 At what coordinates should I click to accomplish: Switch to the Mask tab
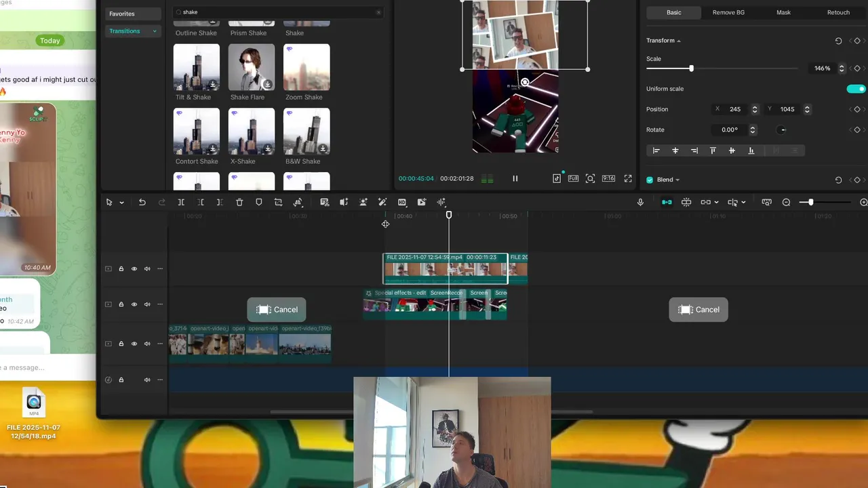(x=783, y=12)
